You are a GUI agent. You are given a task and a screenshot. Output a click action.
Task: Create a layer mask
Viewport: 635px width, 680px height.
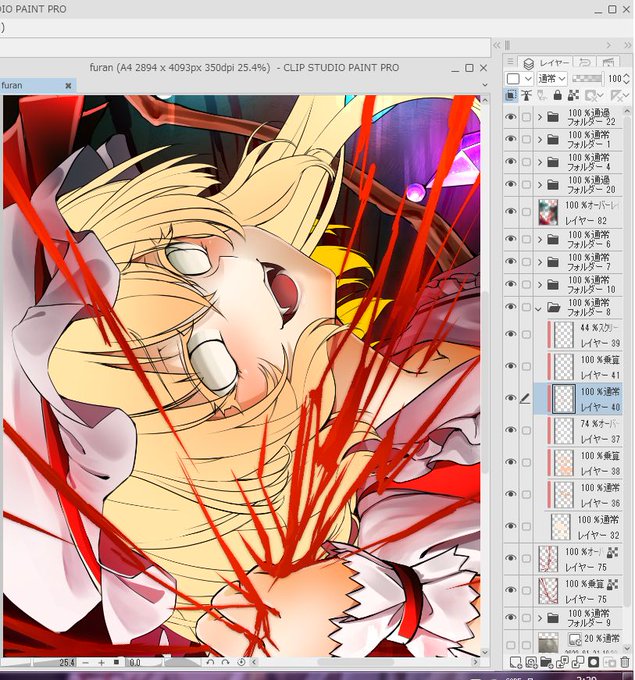[x=593, y=662]
